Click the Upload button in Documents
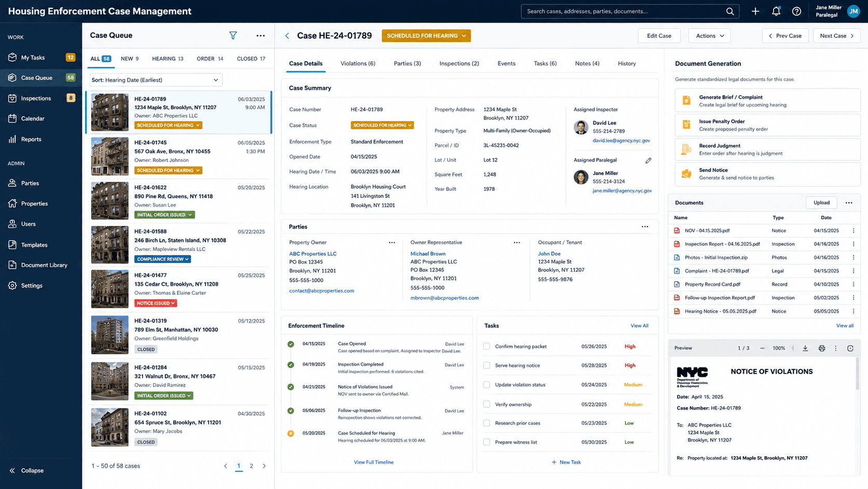868x489 pixels. click(821, 203)
